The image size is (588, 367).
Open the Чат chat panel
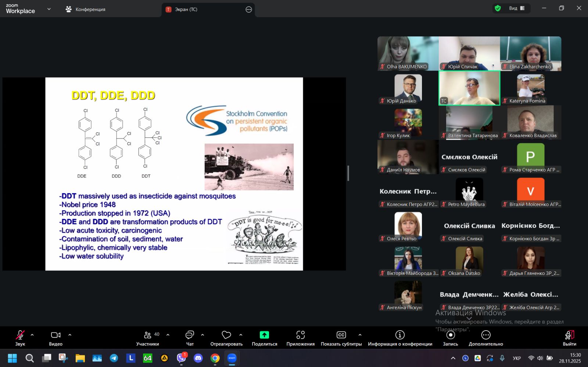click(190, 338)
